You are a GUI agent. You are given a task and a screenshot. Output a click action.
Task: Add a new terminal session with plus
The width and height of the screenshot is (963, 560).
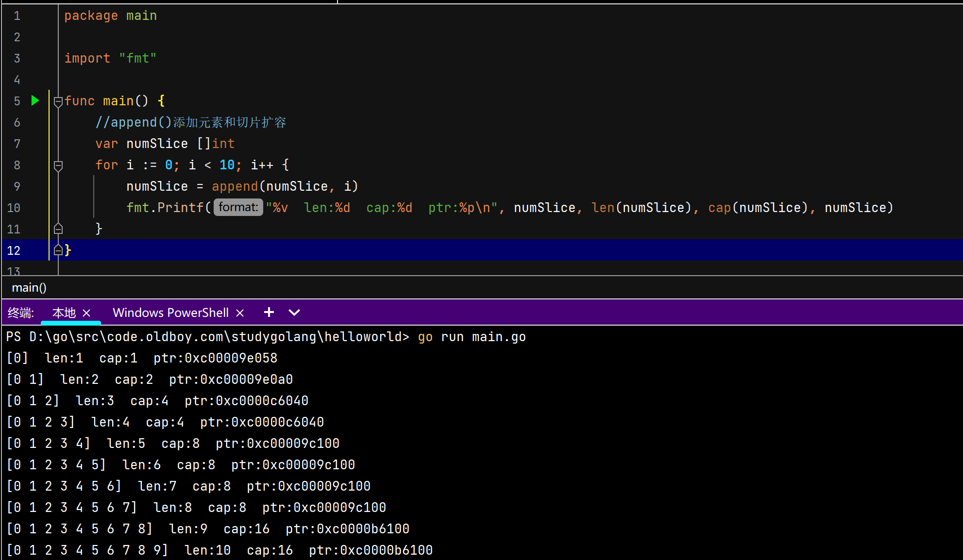click(269, 312)
